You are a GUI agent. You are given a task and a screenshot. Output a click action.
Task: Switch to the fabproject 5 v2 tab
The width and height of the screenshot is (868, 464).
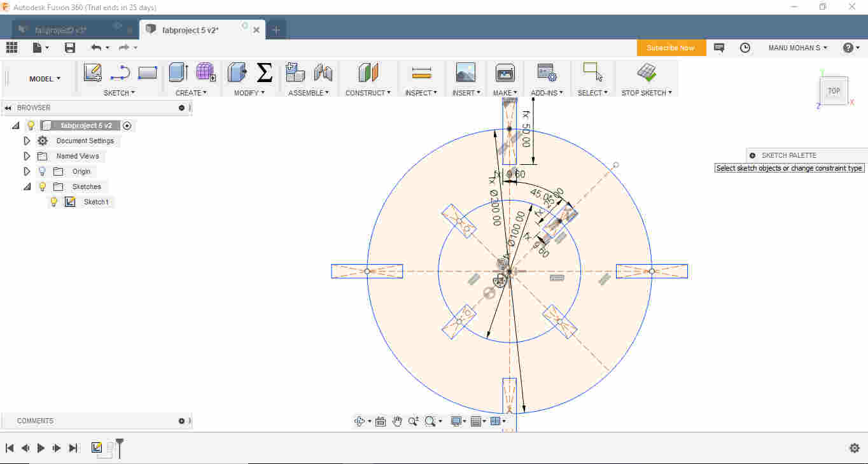(x=191, y=30)
